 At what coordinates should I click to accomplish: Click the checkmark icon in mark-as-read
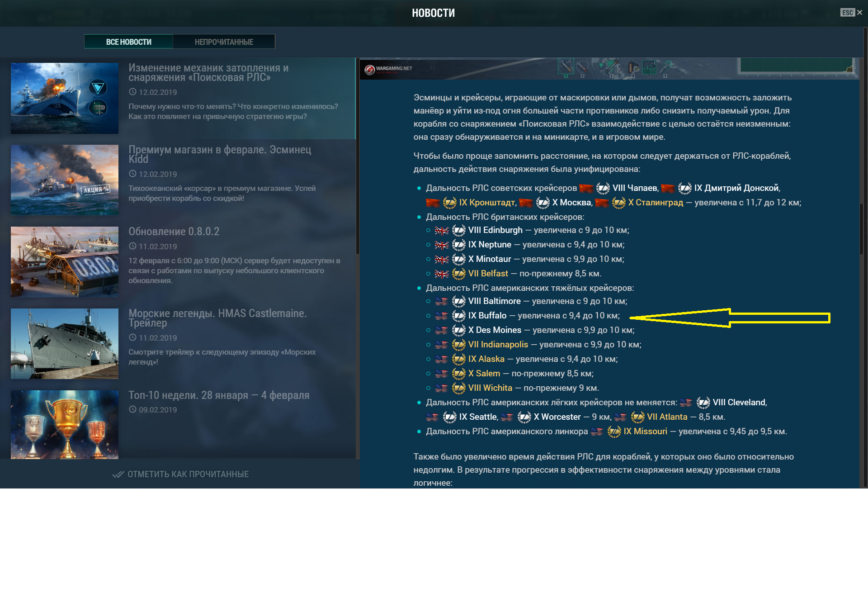click(118, 474)
